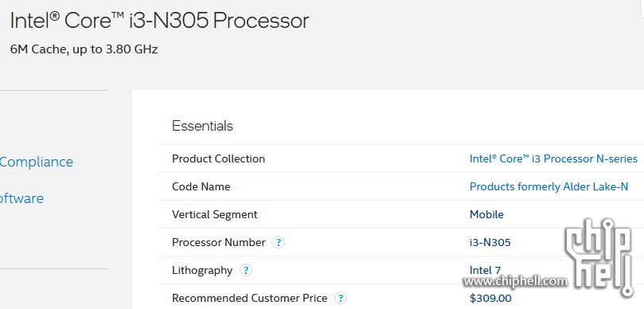The image size is (644, 309).
Task: Open Intel Core i3 Processor N-series link
Action: pyautogui.click(x=553, y=158)
